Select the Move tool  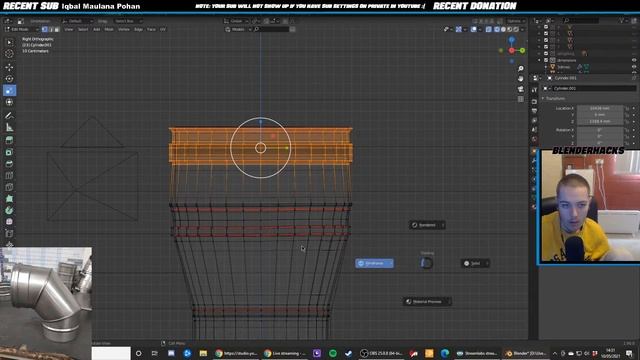pyautogui.click(x=9, y=67)
